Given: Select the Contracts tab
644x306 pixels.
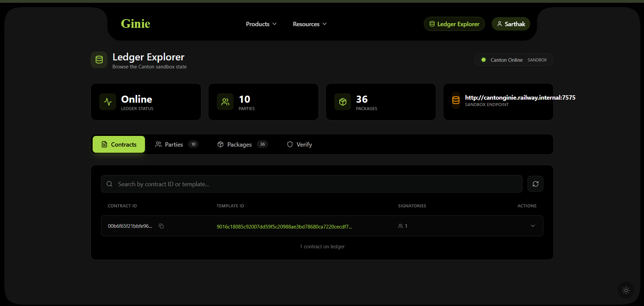Looking at the screenshot, I should click(119, 144).
